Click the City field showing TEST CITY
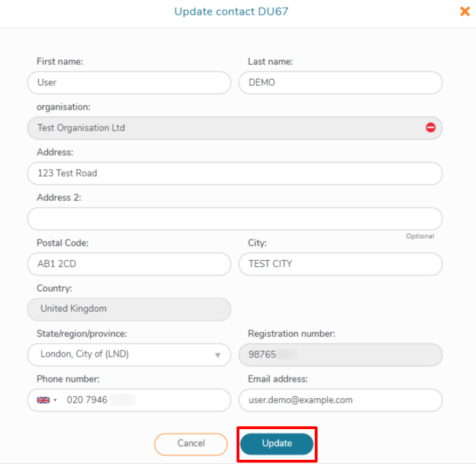 point(341,264)
